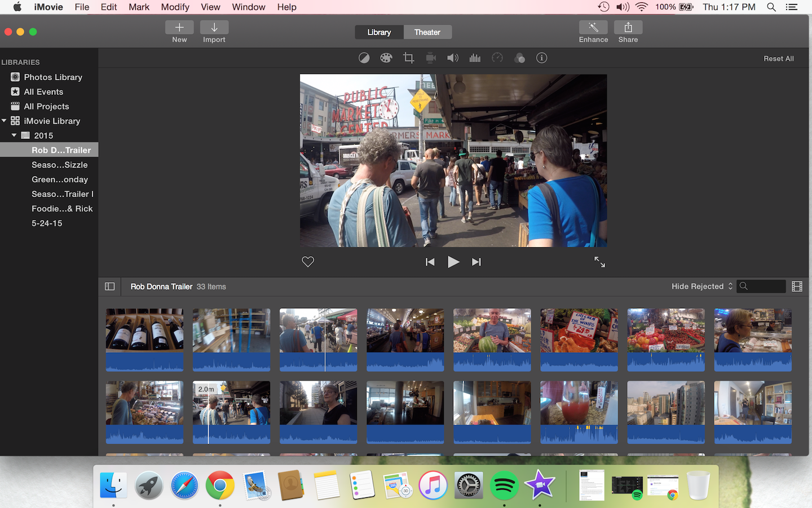The width and height of the screenshot is (812, 508).
Task: Open the color balance adjustment tool
Action: point(364,58)
